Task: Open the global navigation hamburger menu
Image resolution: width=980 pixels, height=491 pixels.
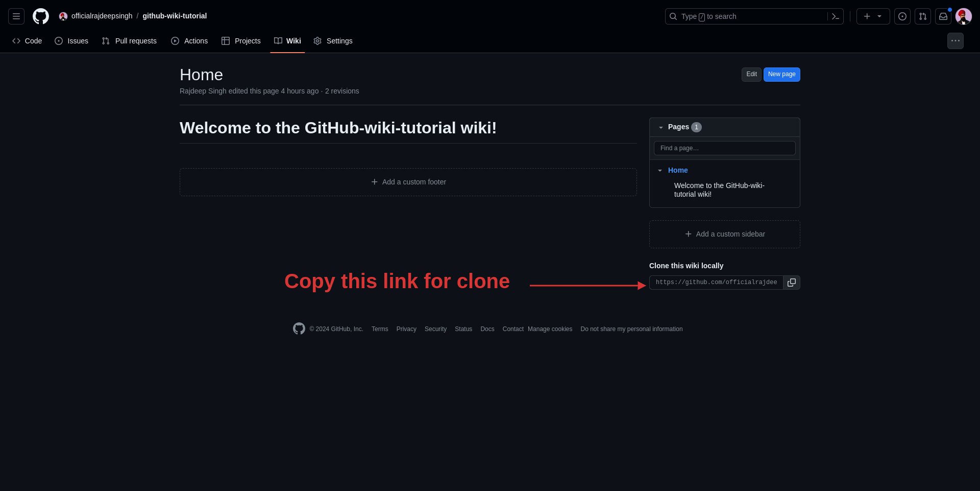Action: point(16,16)
